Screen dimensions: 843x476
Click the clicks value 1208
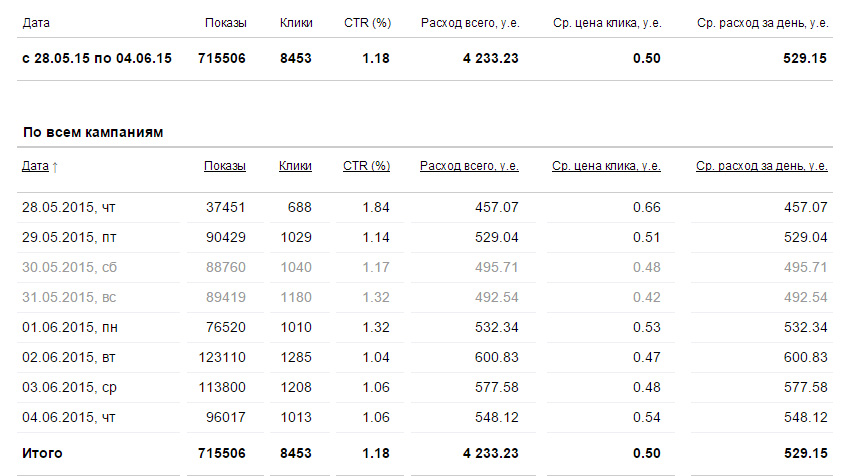pyautogui.click(x=296, y=388)
